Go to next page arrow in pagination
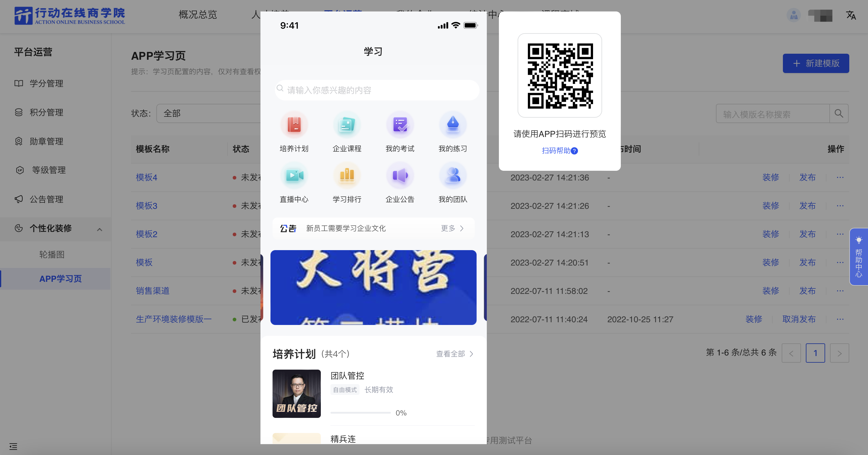Viewport: 868px width, 455px height. (x=839, y=353)
